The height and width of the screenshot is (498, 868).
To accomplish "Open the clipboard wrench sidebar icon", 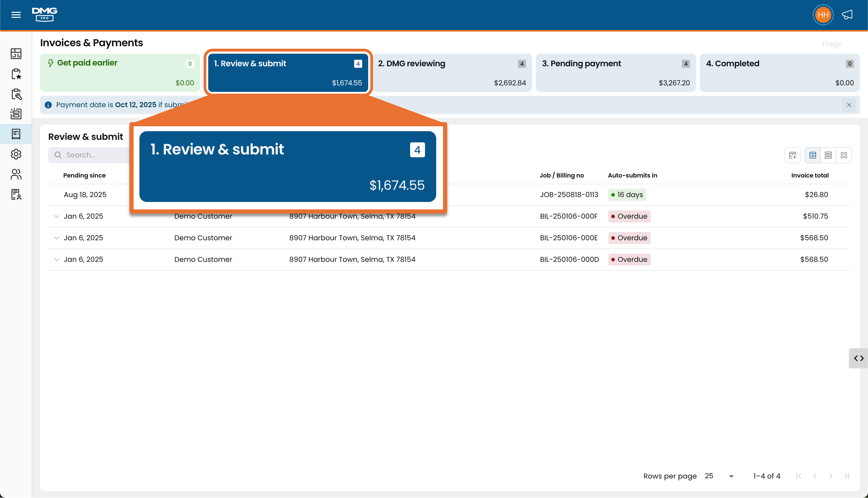I will 16,94.
